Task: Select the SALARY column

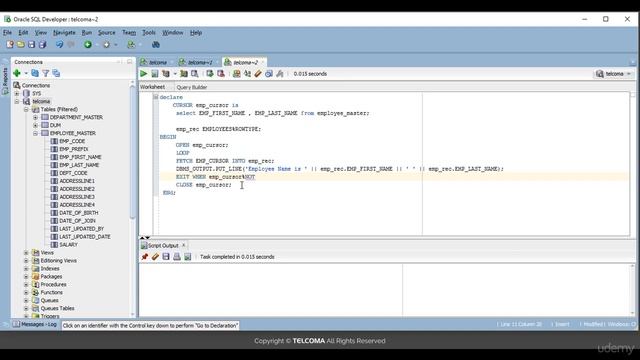Action: (x=68, y=245)
